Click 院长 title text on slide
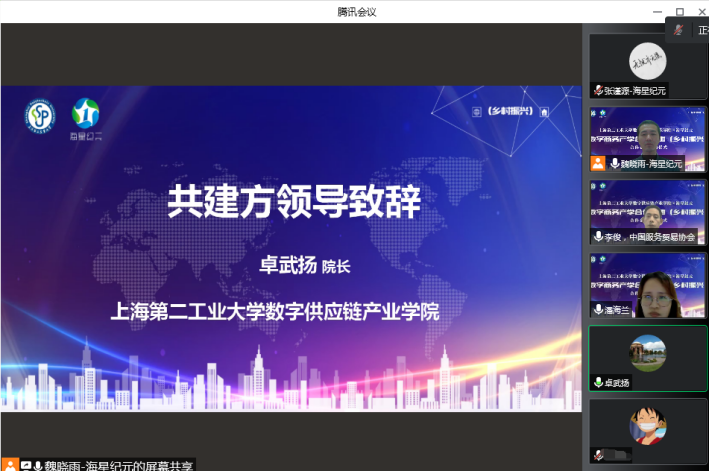This screenshot has width=710, height=472. pyautogui.click(x=336, y=267)
